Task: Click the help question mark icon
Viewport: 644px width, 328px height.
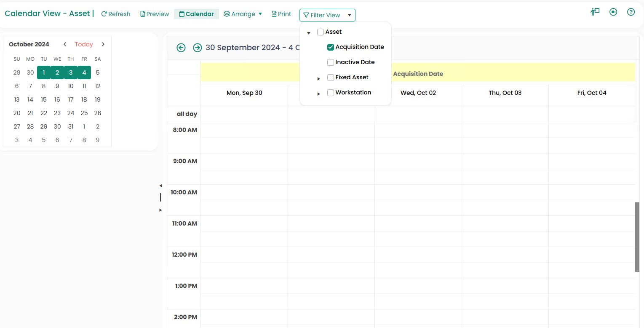Action: [x=631, y=12]
